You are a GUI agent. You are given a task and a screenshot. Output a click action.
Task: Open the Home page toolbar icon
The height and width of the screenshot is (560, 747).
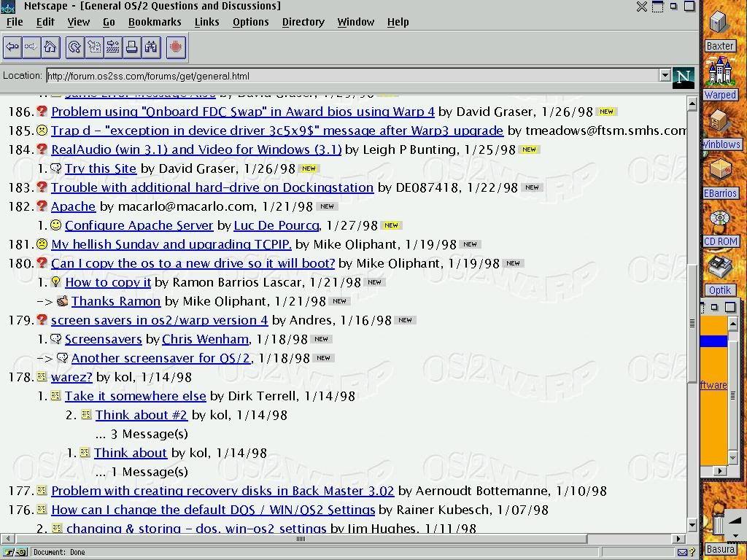point(50,47)
